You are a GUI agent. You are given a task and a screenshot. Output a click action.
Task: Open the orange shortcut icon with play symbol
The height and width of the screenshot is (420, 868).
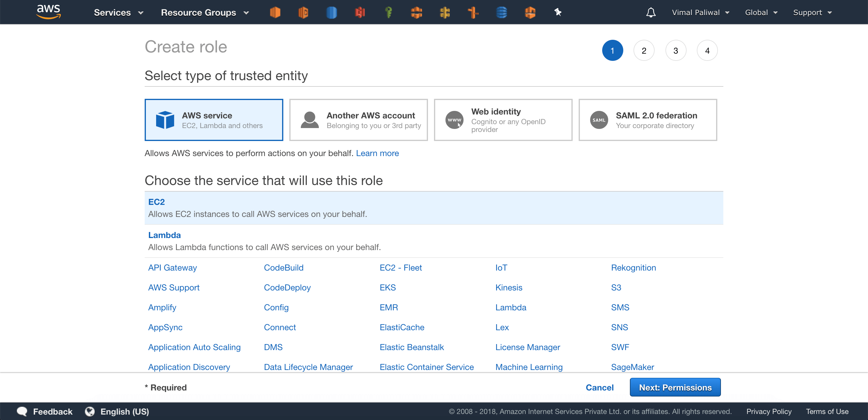coord(303,12)
